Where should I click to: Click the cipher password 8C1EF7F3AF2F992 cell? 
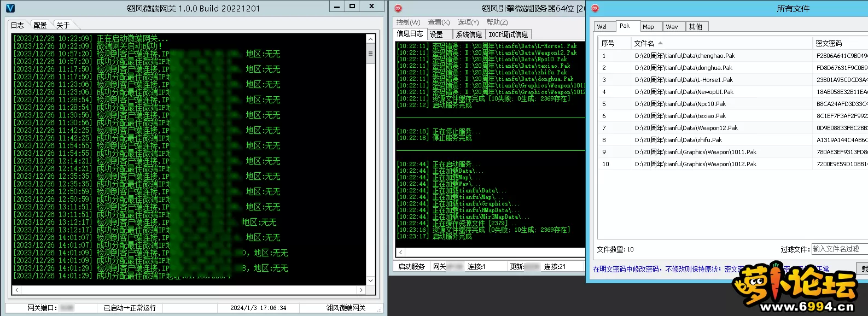pos(841,116)
